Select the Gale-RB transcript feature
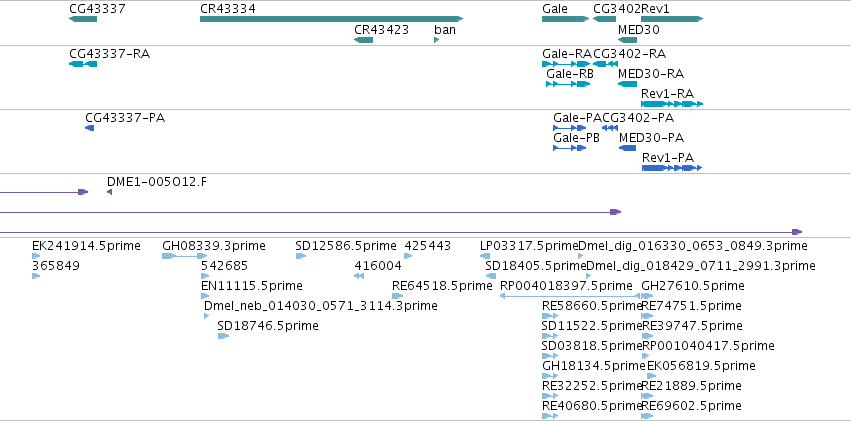This screenshot has width=851, height=421. pyautogui.click(x=568, y=84)
